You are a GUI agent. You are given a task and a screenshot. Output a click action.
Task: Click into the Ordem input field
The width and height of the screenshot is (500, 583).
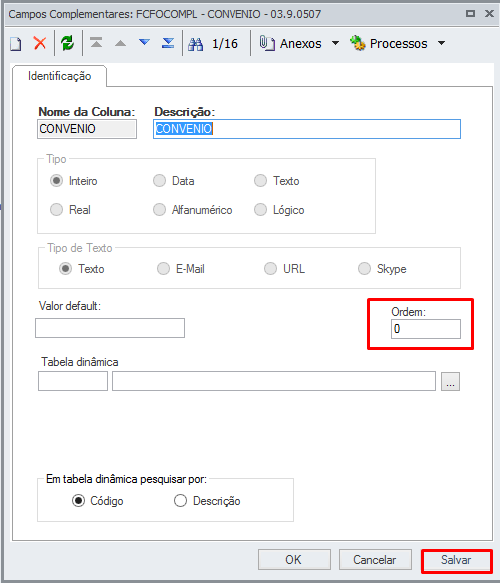pos(426,329)
